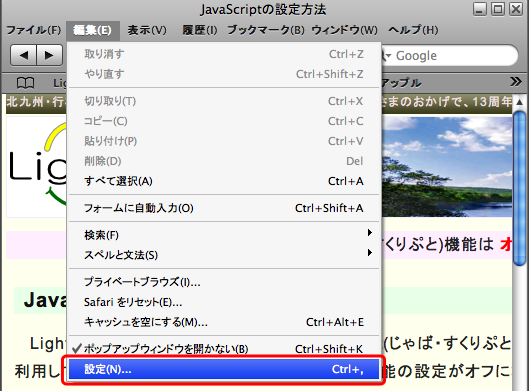Viewport: 529px width, 391px height.
Task: Open the bookmarks book icon
Action: tap(26, 83)
